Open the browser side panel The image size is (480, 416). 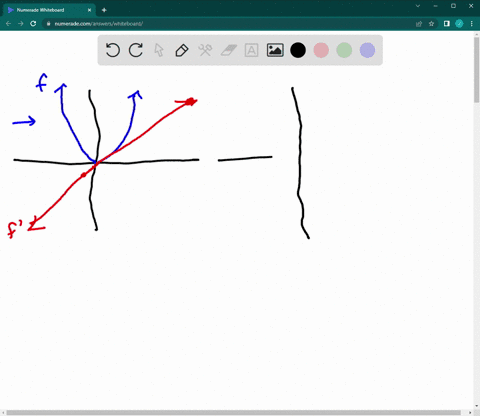tap(447, 24)
